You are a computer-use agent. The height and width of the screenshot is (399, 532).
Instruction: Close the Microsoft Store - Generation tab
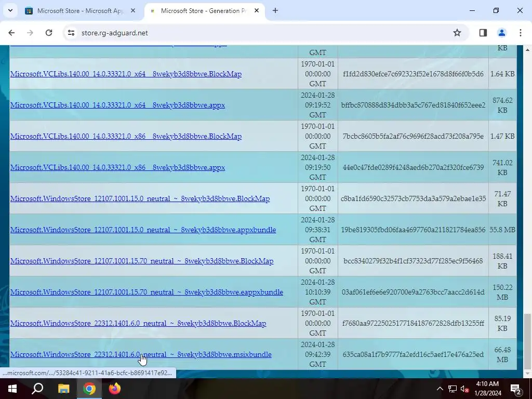[257, 10]
